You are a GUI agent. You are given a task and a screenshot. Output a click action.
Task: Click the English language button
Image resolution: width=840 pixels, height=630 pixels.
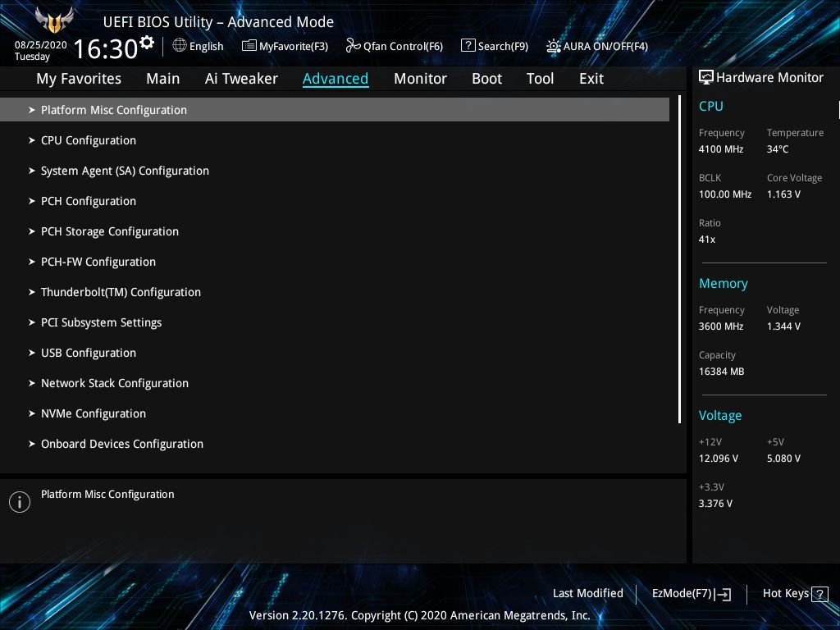coord(206,46)
